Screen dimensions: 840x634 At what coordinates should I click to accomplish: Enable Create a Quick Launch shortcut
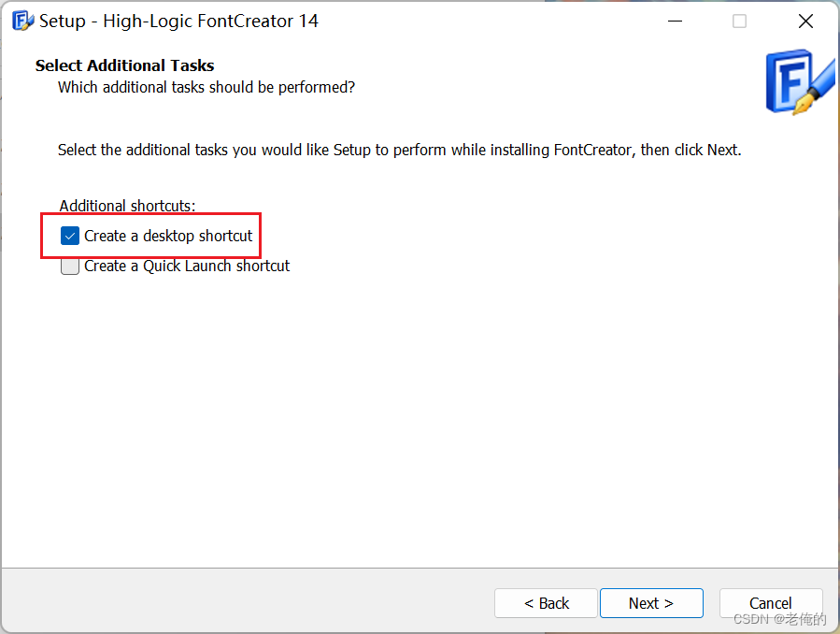pos(69,266)
